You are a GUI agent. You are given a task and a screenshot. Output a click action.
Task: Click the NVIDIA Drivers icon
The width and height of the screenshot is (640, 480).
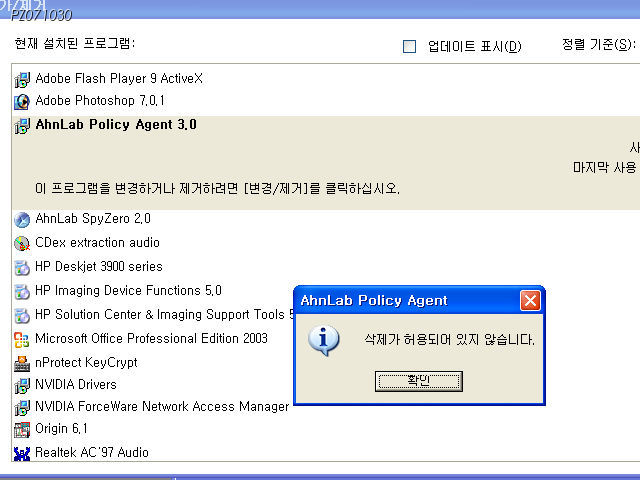[x=22, y=385]
